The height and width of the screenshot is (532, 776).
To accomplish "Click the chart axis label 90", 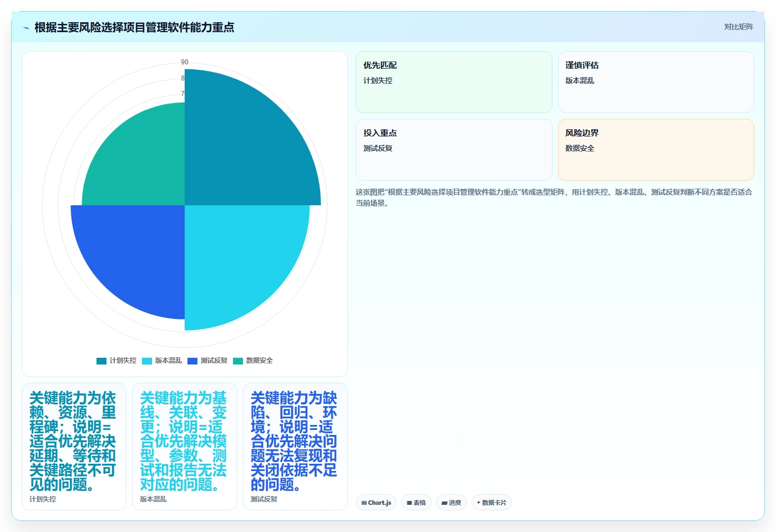I will 185,62.
